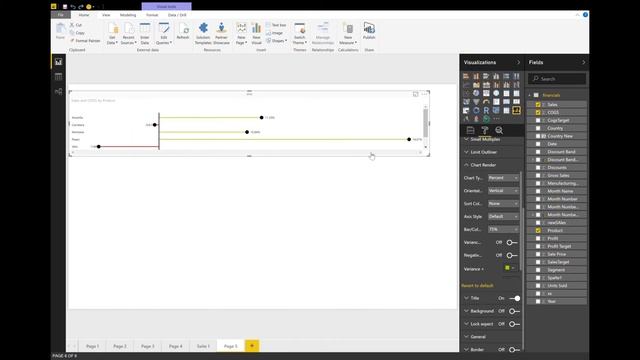Screen dimensions: 640x360
Task: Uncheck the Sales field checkbox
Action: [538, 104]
